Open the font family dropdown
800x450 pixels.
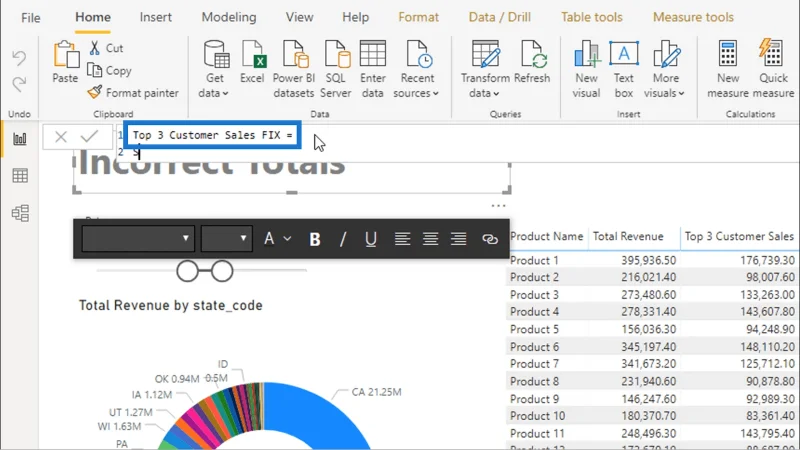tap(138, 238)
